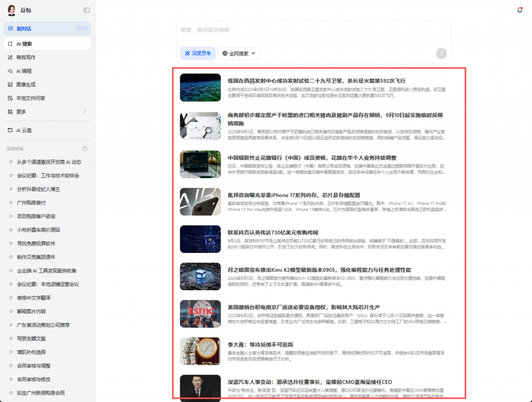The height and width of the screenshot is (402, 532).
Task: Open AI 编程 in sidebar
Action: 47,71
